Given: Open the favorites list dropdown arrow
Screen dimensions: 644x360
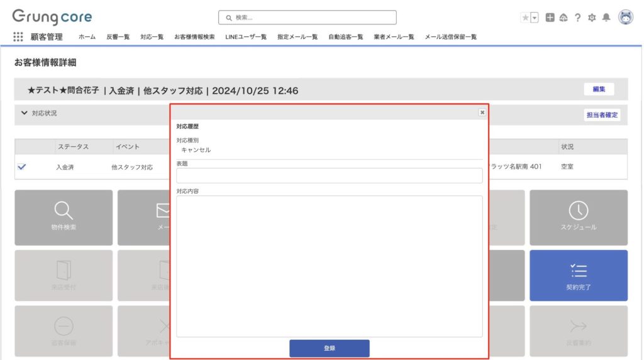Looking at the screenshot, I should click(x=535, y=18).
